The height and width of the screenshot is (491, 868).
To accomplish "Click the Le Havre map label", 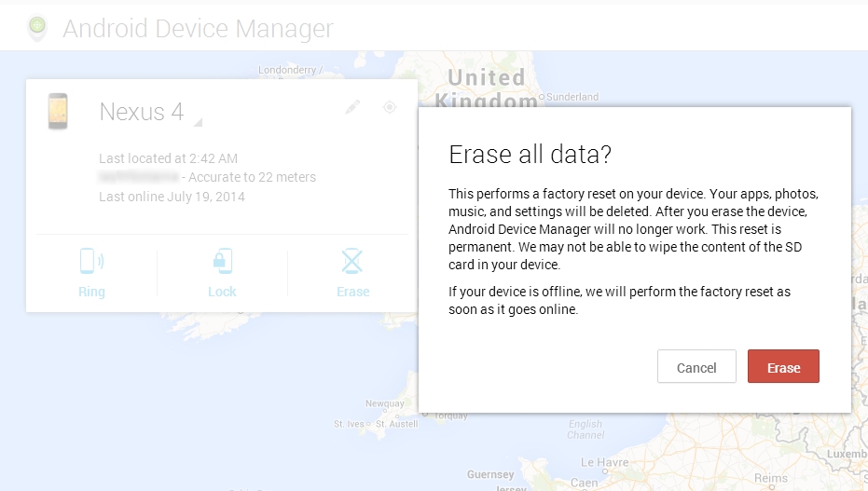I will (604, 462).
